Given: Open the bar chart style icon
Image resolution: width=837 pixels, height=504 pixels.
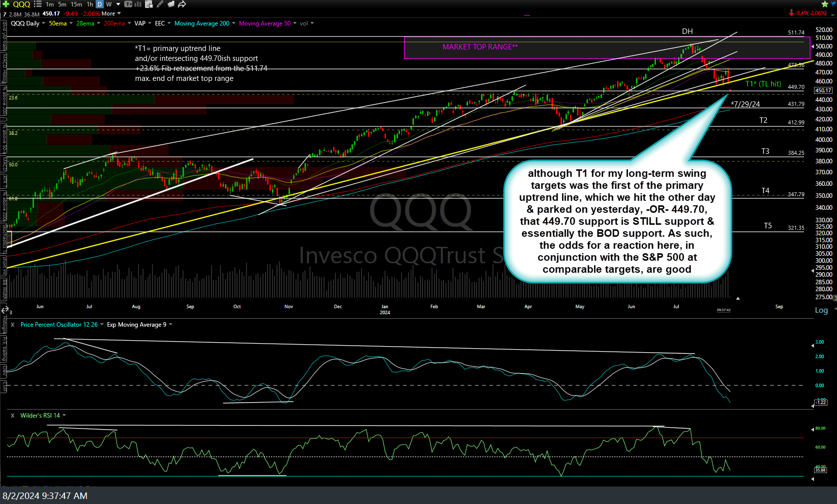Looking at the screenshot, I should [x=137, y=4].
